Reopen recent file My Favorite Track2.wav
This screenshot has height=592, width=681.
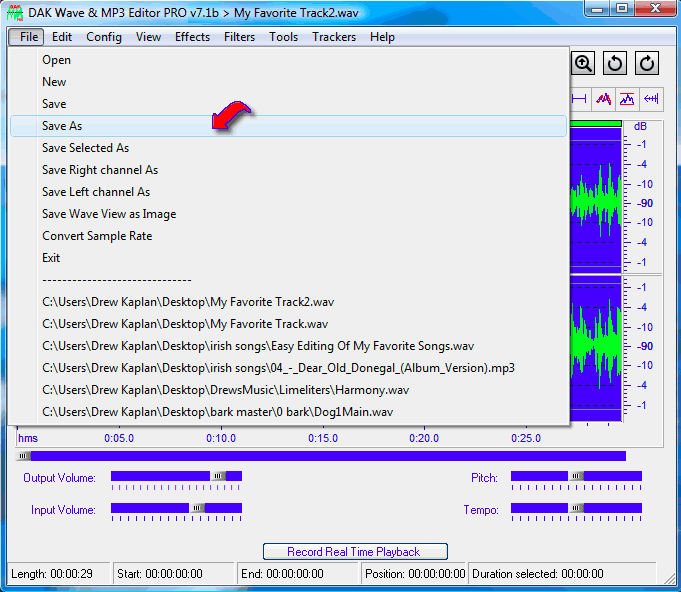(x=288, y=302)
